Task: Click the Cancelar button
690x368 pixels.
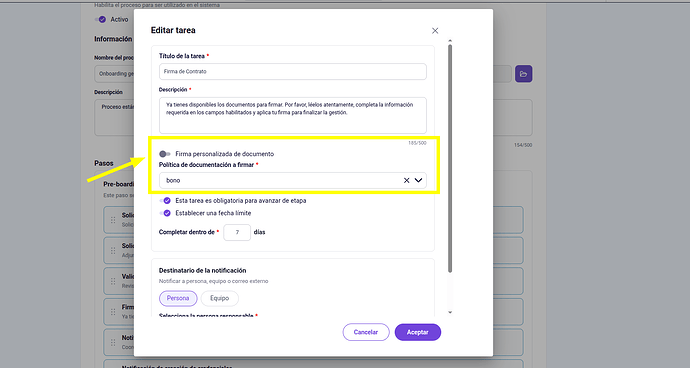Action: point(366,332)
